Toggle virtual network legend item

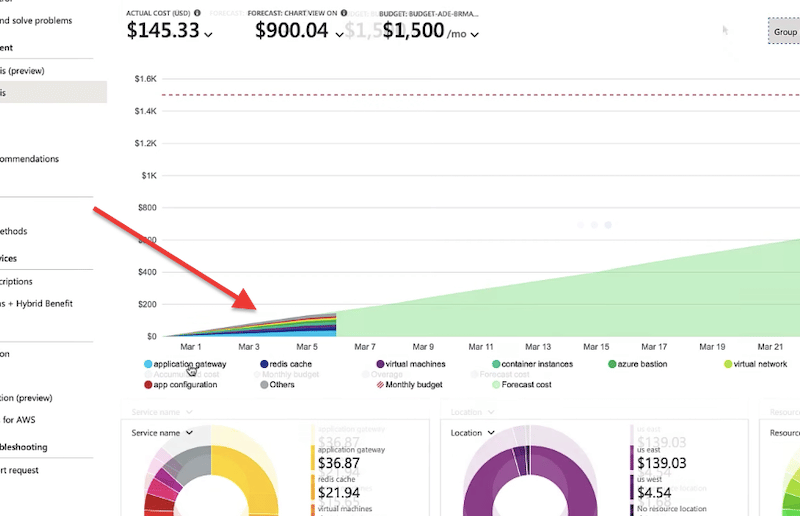pos(756,364)
